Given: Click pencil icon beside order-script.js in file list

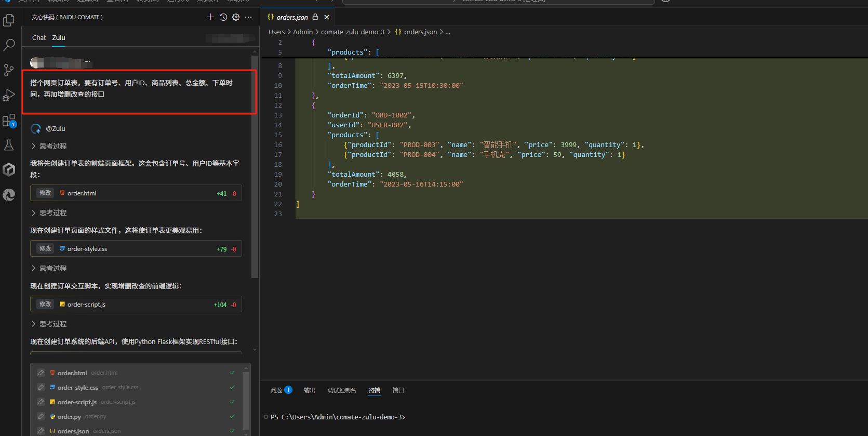Looking at the screenshot, I should pyautogui.click(x=41, y=402).
